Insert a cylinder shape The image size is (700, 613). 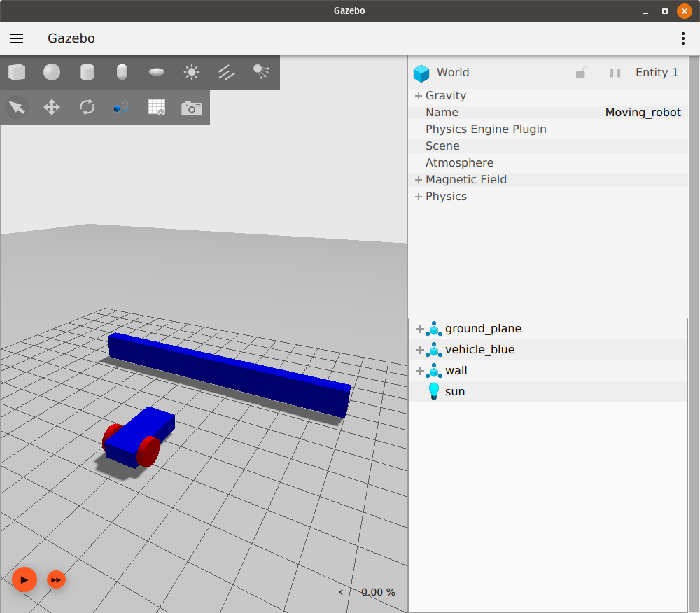click(x=87, y=72)
